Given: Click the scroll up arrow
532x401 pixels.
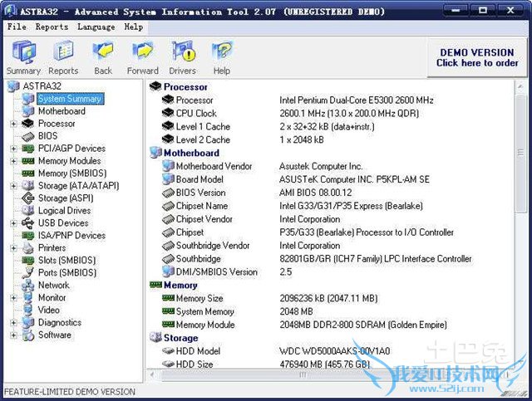Looking at the screenshot, I should pos(520,87).
